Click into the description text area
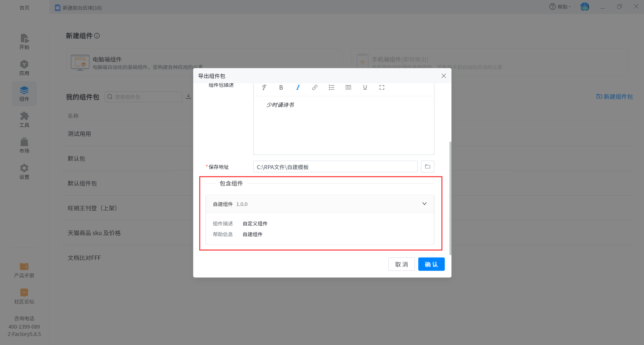Image resolution: width=644 pixels, height=345 pixels. click(343, 127)
